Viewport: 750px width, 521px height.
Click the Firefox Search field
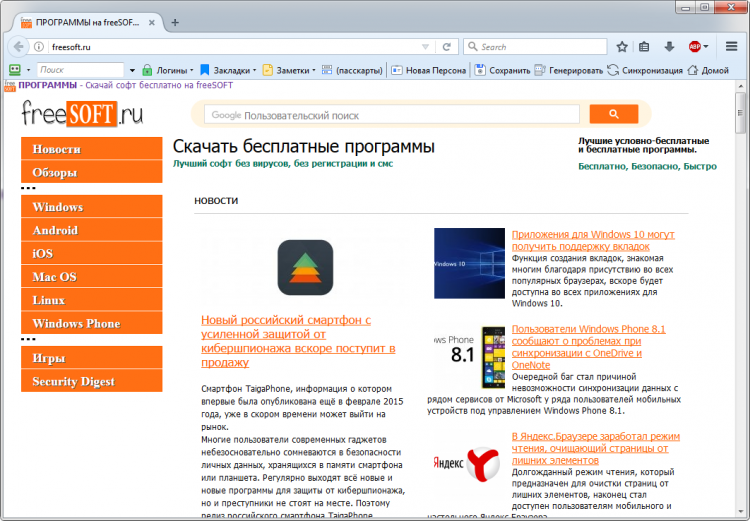coord(535,47)
